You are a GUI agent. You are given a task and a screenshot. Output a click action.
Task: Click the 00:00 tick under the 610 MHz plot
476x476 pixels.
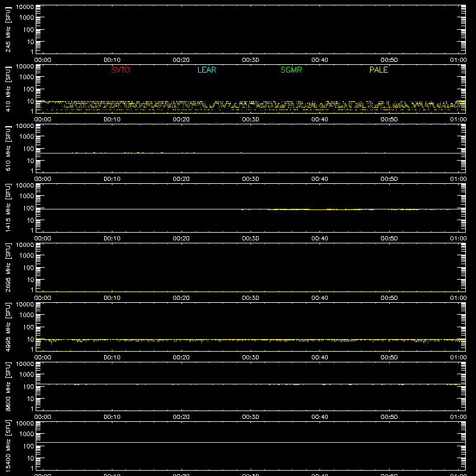click(43, 179)
